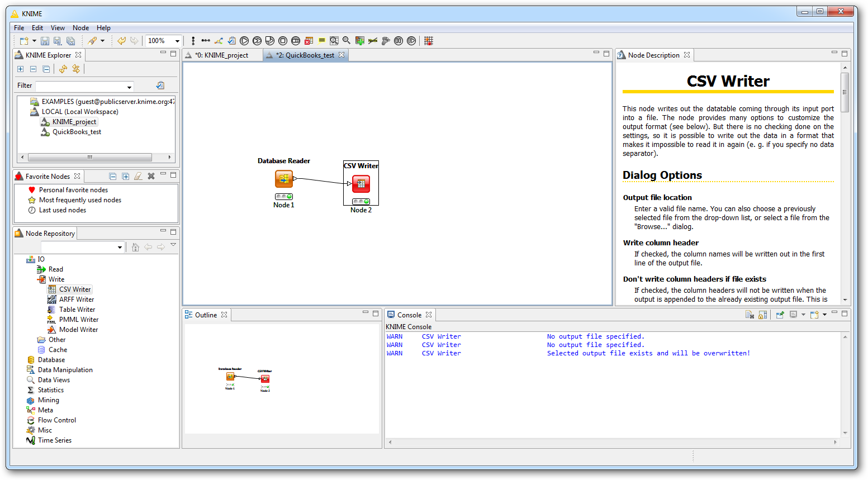The width and height of the screenshot is (868, 480).
Task: Click home icon in Node Repository
Action: point(135,247)
